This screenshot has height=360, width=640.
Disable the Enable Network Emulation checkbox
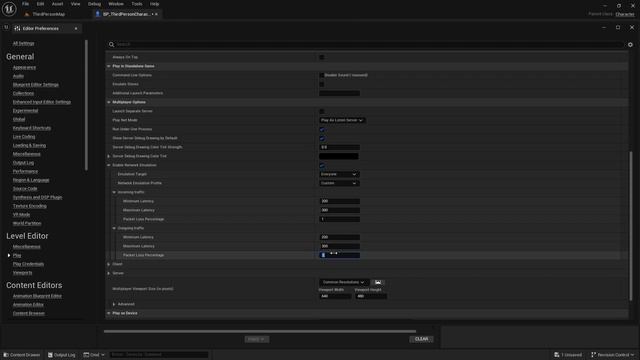pos(322,165)
